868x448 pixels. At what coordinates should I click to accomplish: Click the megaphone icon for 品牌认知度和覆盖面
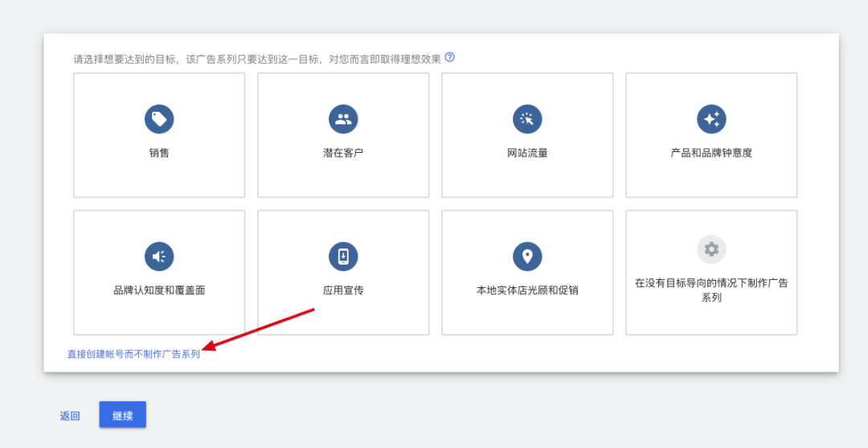point(159,257)
